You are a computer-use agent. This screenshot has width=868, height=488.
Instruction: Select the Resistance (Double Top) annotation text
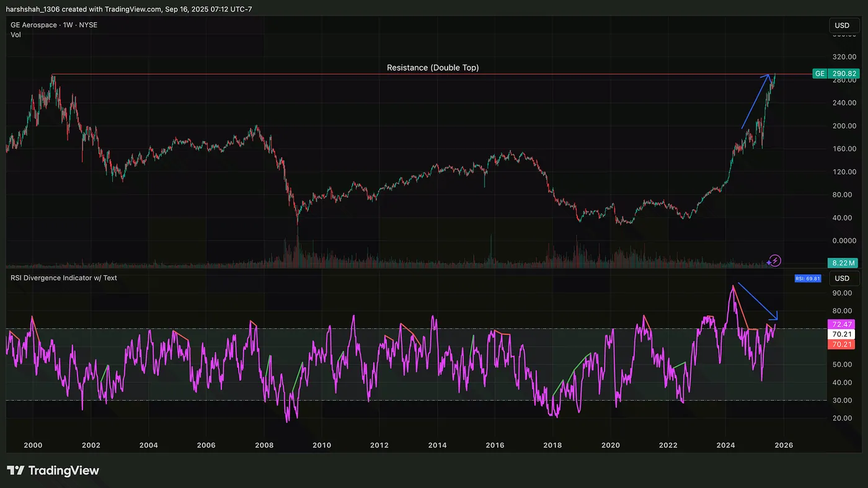tap(433, 68)
